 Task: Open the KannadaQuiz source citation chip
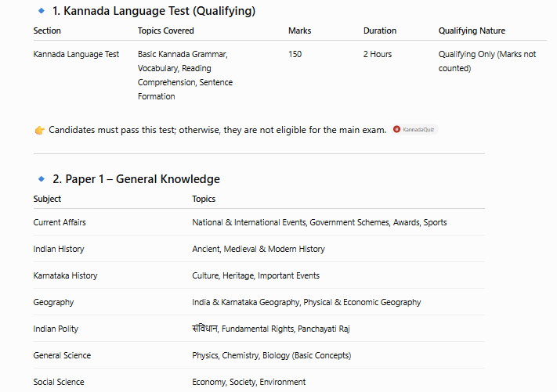415,129
